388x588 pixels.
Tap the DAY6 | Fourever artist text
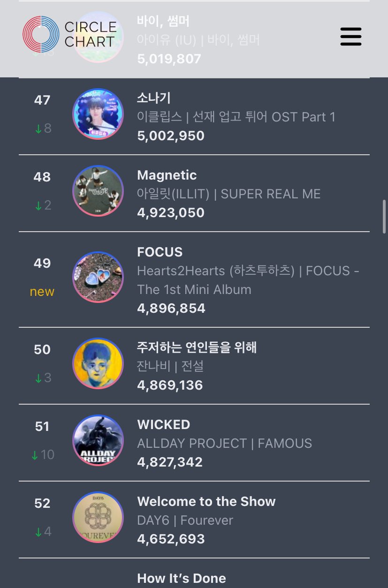click(185, 520)
